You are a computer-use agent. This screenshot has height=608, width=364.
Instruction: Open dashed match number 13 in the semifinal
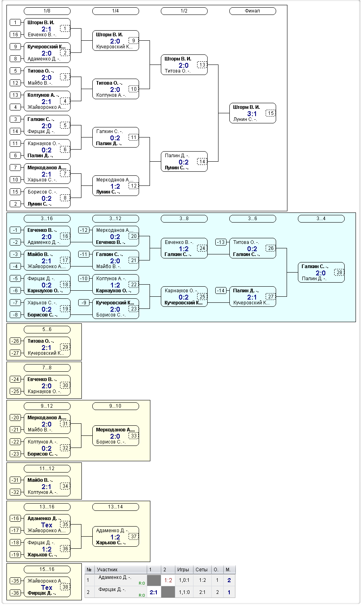tap(202, 65)
